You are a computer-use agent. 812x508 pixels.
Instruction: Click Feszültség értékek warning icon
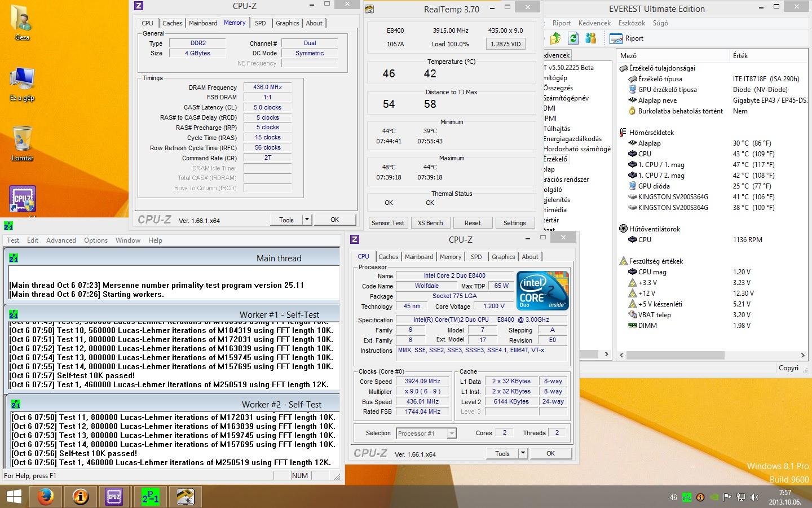(623, 261)
